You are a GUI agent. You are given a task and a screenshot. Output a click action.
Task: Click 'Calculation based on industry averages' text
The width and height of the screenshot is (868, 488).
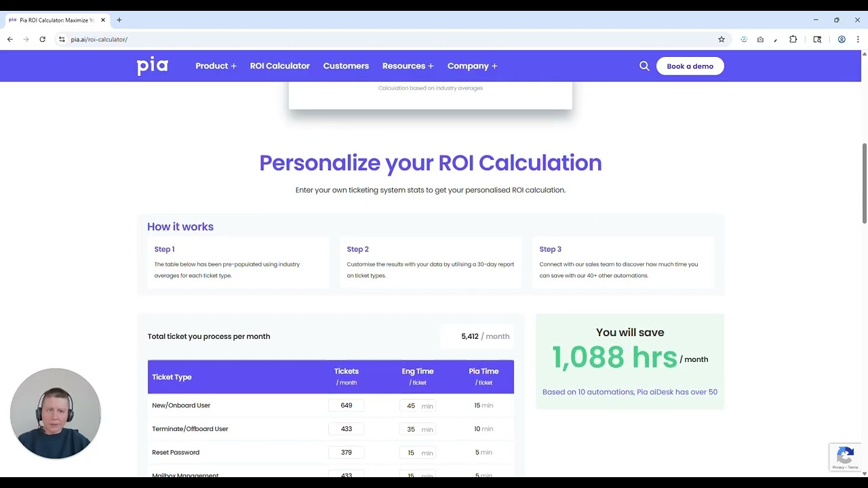tap(431, 88)
